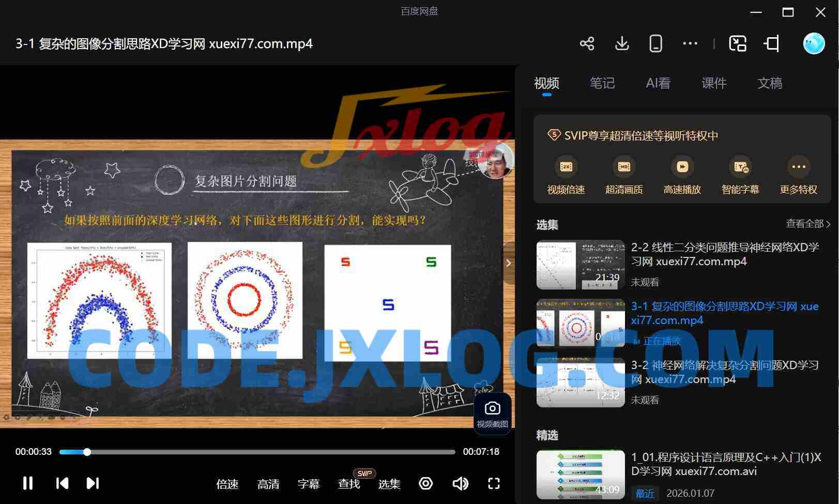Open the 高清 quality selector
839x504 pixels.
268,484
